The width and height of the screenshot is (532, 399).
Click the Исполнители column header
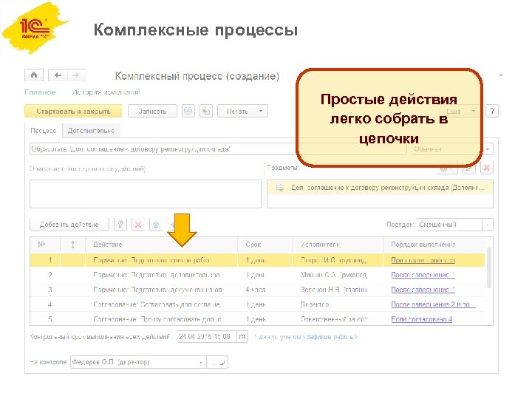337,245
